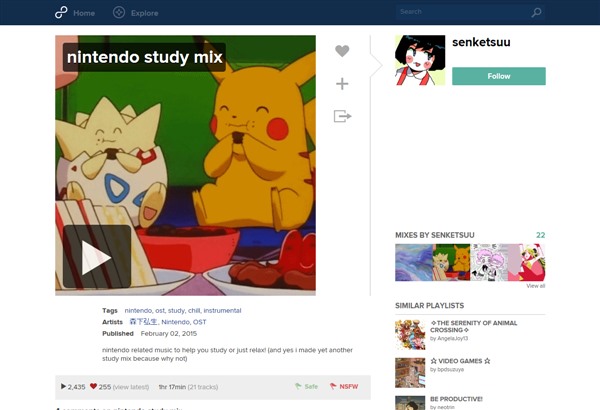Open Animal Crossing playlist thumbnail

coord(410,335)
